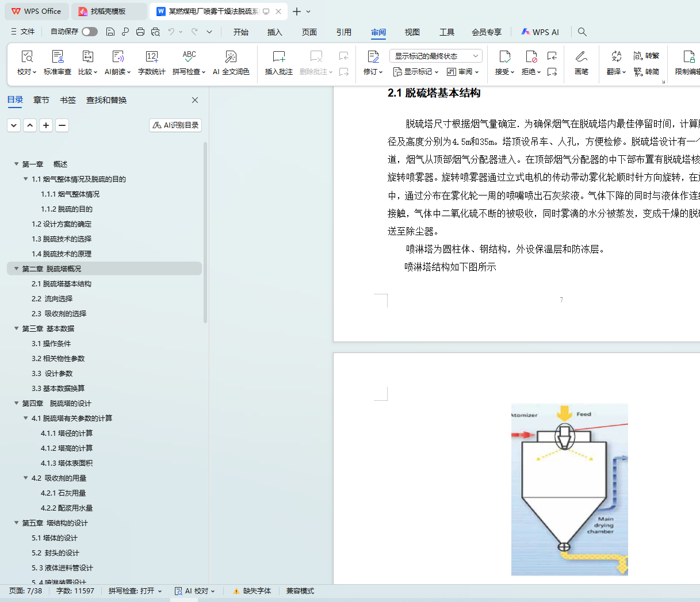Viewport: 700px width, 602px height.
Task: Click the up arrow button in outline toolbar
Action: pos(30,125)
